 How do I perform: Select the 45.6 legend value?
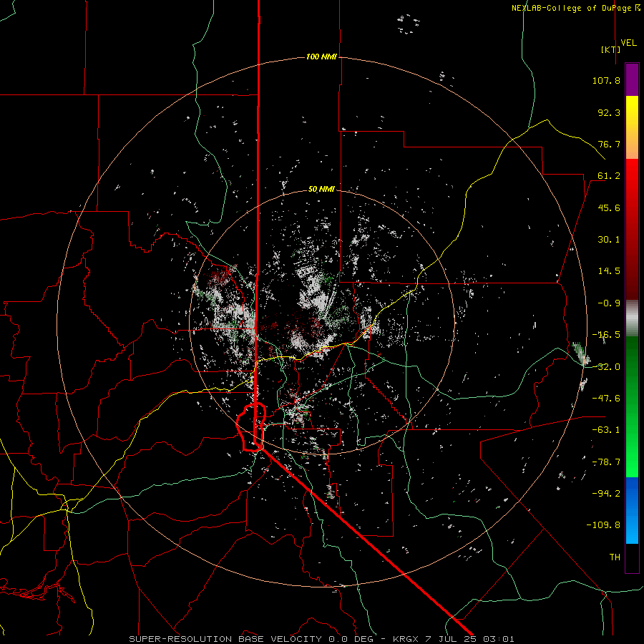pos(609,208)
